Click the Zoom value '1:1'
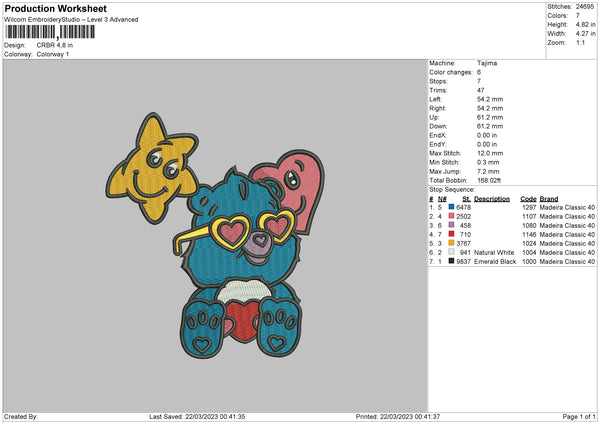Viewport: 600px width, 424px height. 580,42
